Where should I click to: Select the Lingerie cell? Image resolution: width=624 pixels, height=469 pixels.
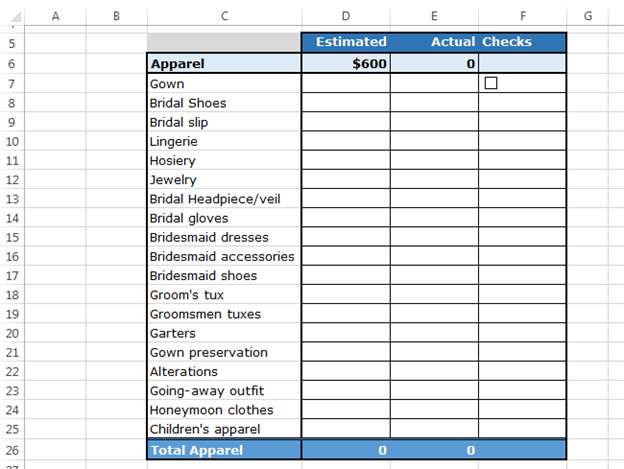[x=224, y=141]
